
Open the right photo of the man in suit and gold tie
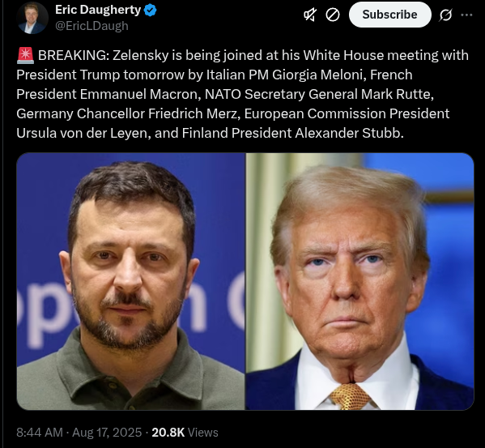[360, 281]
